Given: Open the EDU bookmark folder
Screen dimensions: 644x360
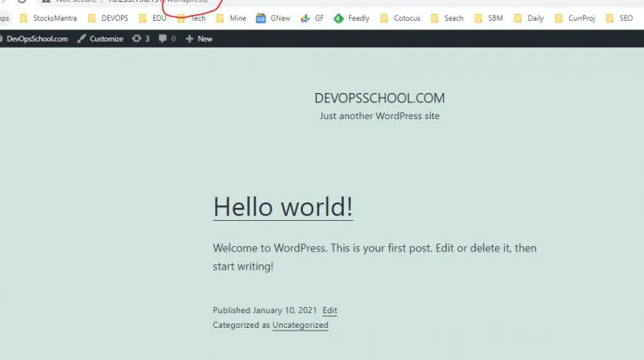Looking at the screenshot, I should point(153,18).
